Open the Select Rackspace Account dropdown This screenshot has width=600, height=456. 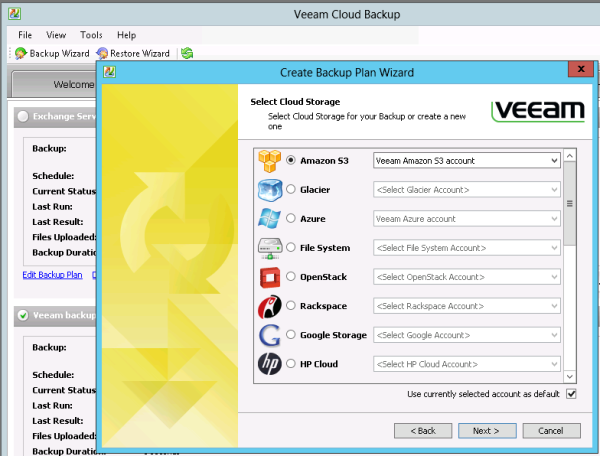click(x=465, y=306)
